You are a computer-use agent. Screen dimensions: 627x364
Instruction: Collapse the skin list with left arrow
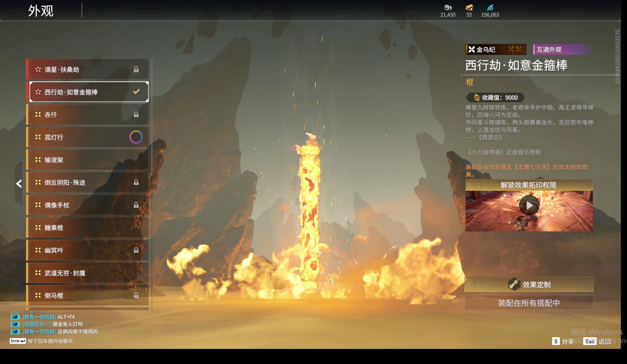click(19, 184)
